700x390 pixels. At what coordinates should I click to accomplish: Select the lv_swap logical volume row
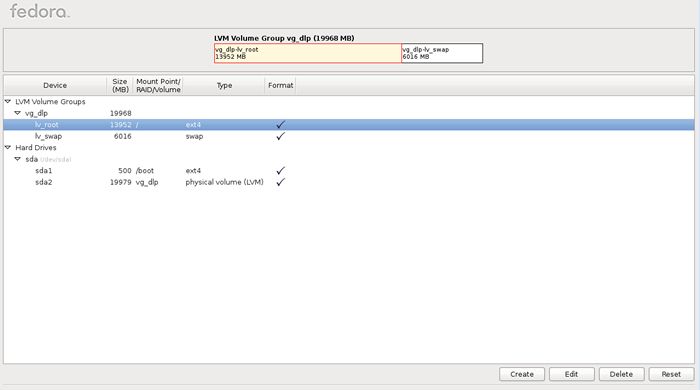tap(349, 136)
